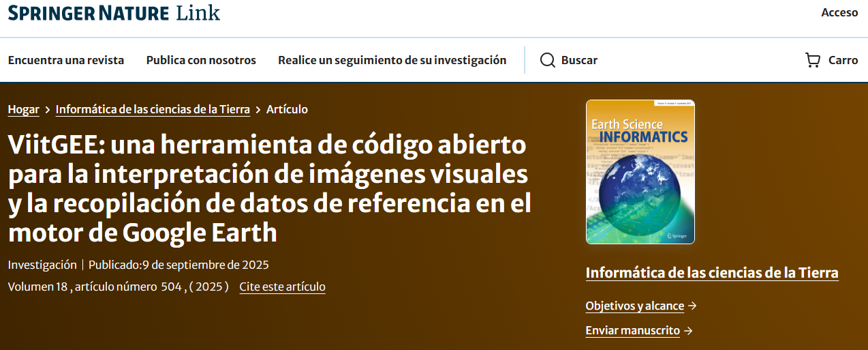Screen dimensions: 868x350
Task: Click the Investigación article type label
Action: (x=42, y=265)
